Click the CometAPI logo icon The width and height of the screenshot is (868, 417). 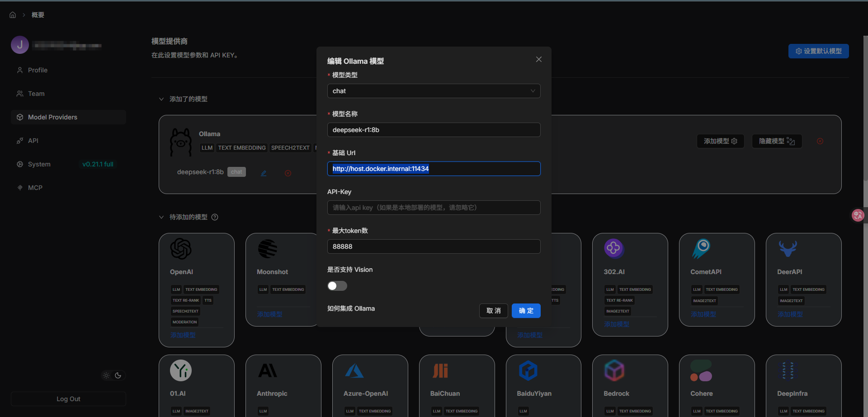point(701,249)
